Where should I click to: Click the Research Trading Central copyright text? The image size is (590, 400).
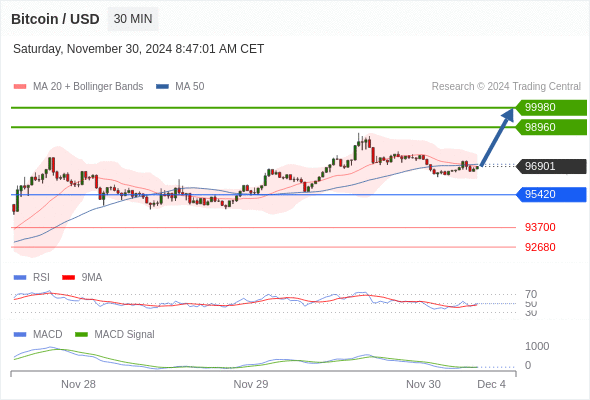[506, 87]
